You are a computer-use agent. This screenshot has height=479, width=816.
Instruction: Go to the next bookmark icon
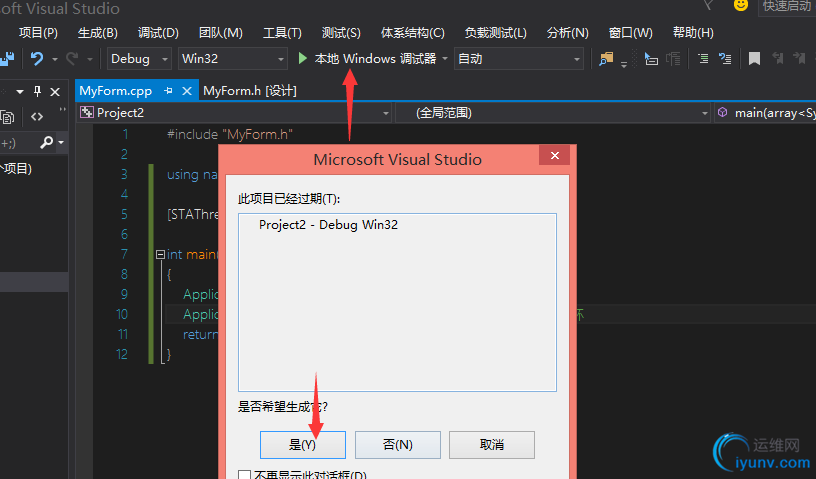pos(799,58)
